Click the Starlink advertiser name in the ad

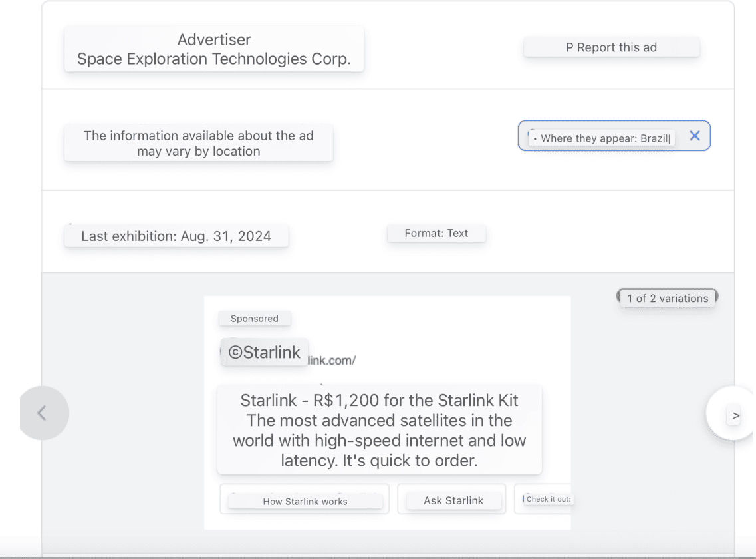point(264,352)
